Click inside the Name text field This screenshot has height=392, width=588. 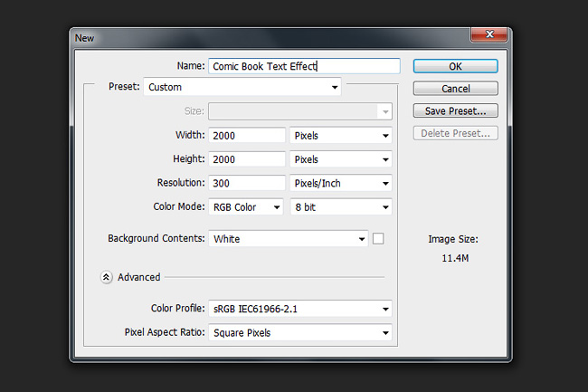pos(304,66)
